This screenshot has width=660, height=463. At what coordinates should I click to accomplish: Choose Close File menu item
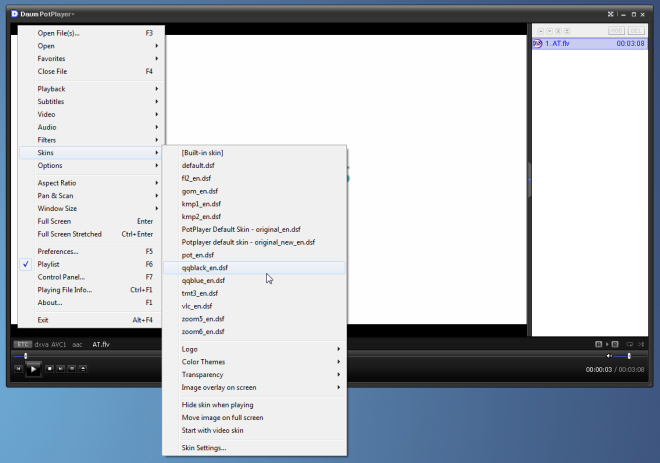(x=91, y=72)
